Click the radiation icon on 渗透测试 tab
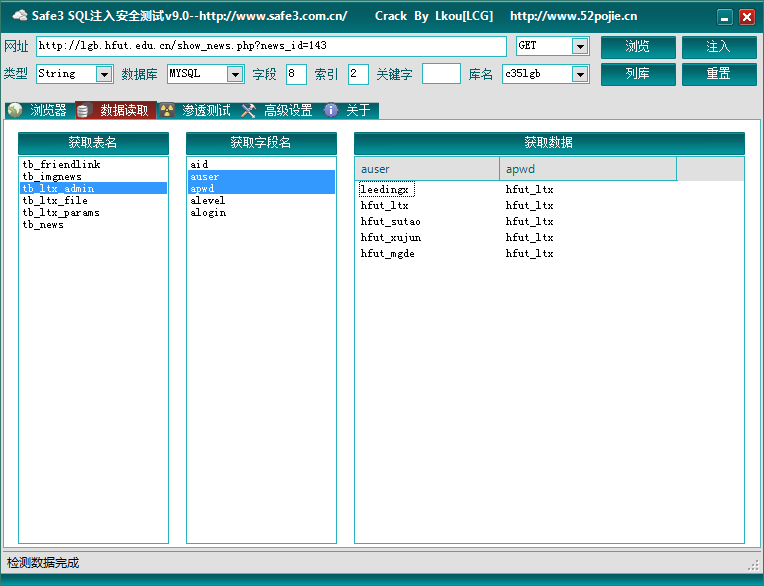 (x=167, y=111)
